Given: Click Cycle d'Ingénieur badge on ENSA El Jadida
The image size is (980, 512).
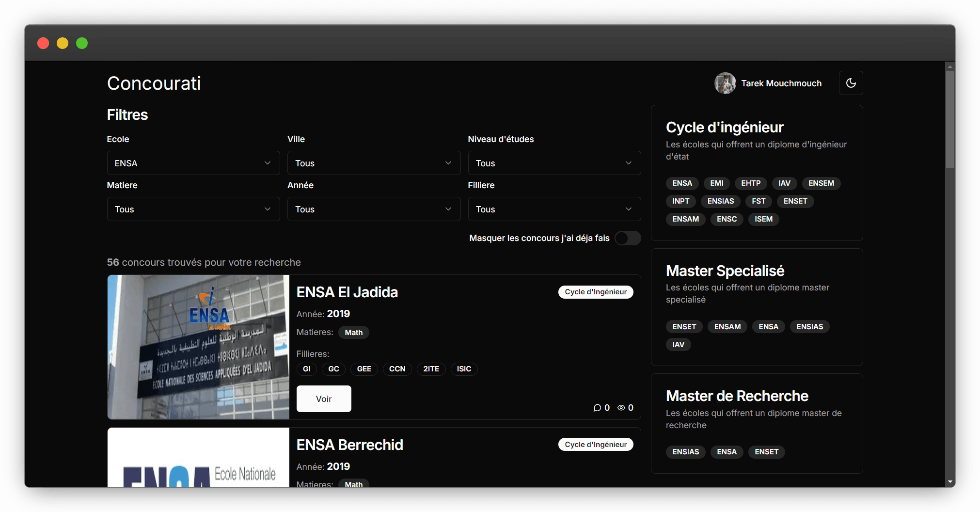Looking at the screenshot, I should 596,292.
